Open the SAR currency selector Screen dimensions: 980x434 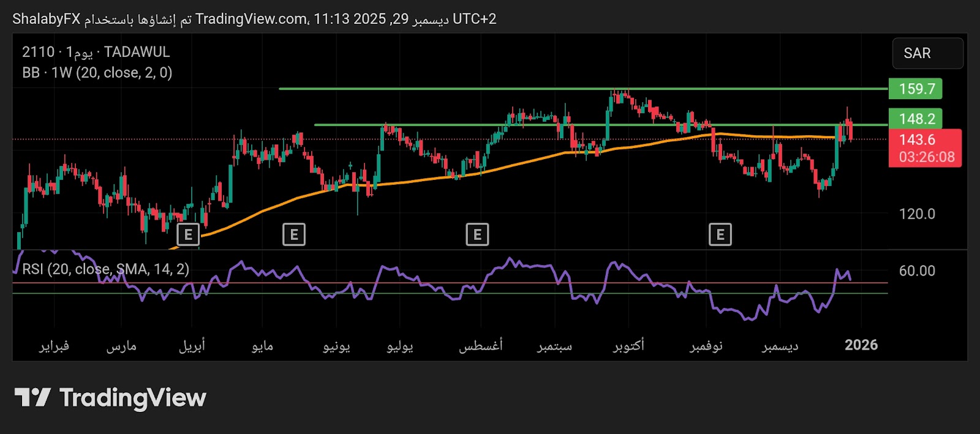927,53
